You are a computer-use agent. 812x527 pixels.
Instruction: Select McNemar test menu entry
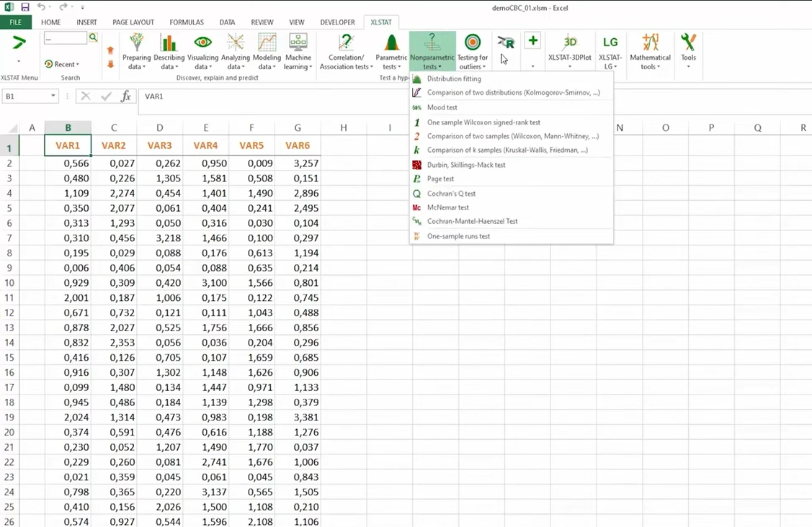tap(447, 207)
